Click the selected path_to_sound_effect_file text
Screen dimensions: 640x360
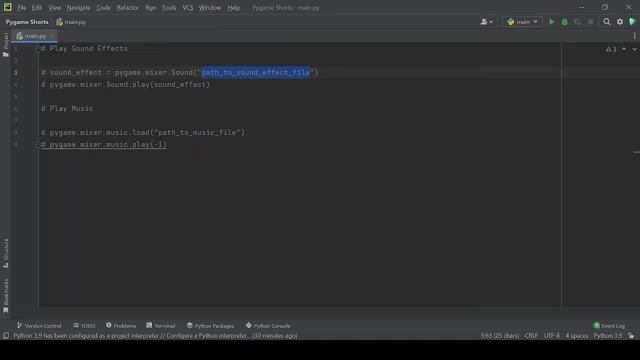tap(256, 73)
